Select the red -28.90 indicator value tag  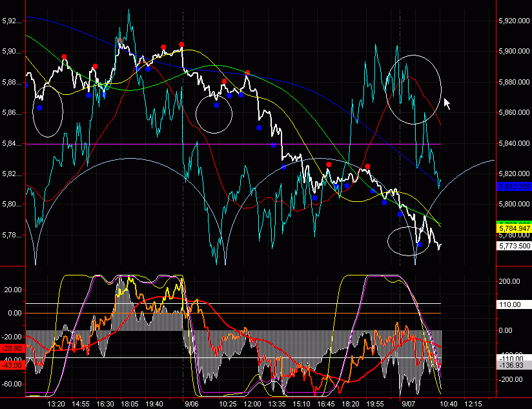click(x=12, y=348)
